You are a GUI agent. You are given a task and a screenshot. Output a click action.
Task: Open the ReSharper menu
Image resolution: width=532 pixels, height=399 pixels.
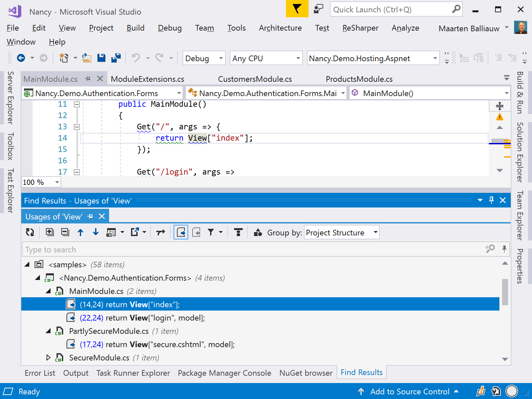click(x=360, y=28)
